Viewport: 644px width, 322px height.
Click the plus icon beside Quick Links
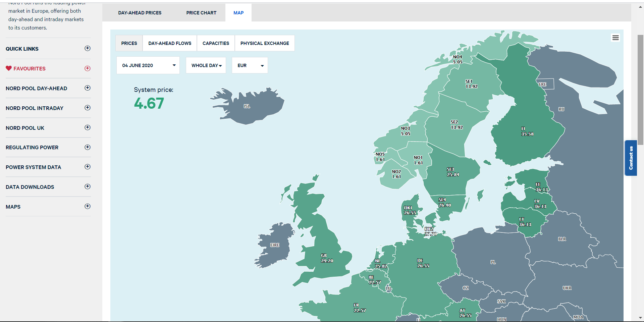[x=88, y=48]
